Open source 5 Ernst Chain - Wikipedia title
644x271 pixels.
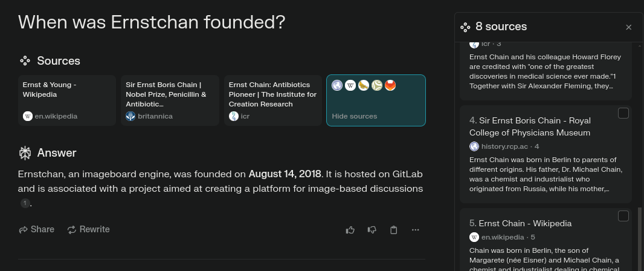tap(520, 223)
